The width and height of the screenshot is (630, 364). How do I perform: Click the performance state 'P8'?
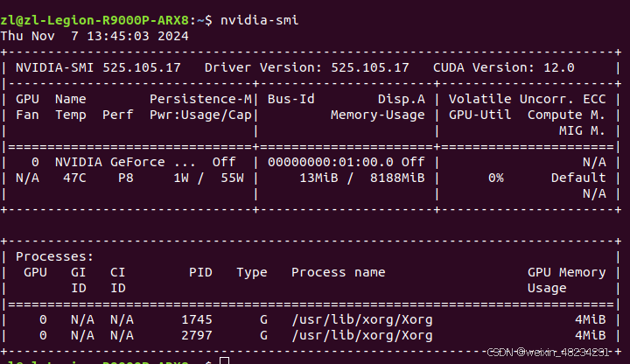click(125, 178)
